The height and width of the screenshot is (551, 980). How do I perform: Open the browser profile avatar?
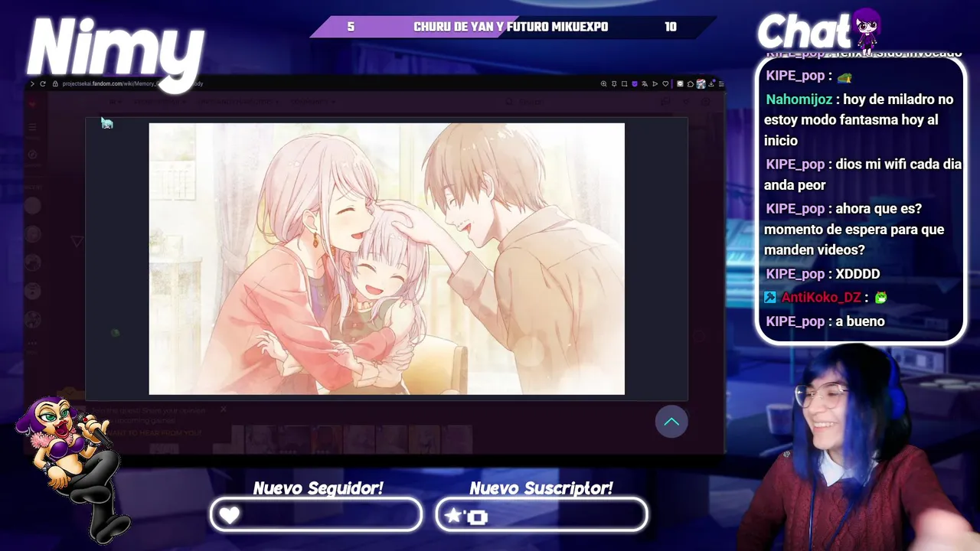pyautogui.click(x=701, y=84)
